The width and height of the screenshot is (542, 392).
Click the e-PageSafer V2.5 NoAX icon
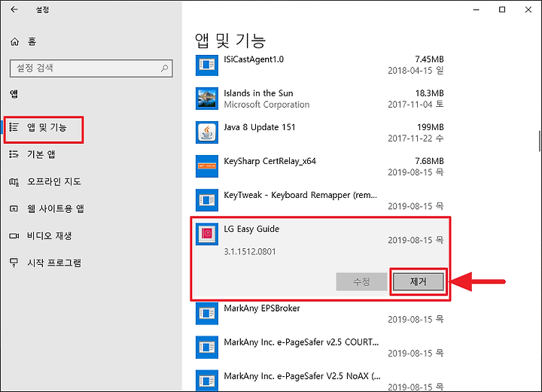point(207,381)
